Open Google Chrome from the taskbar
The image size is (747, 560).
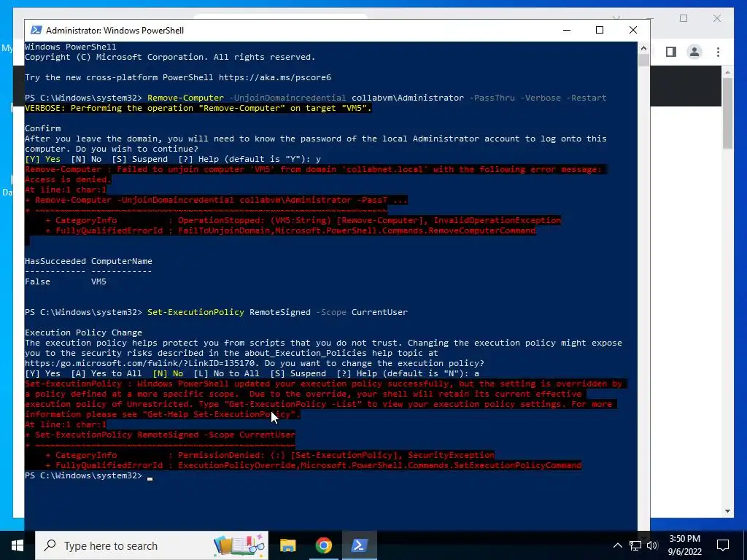(x=323, y=545)
